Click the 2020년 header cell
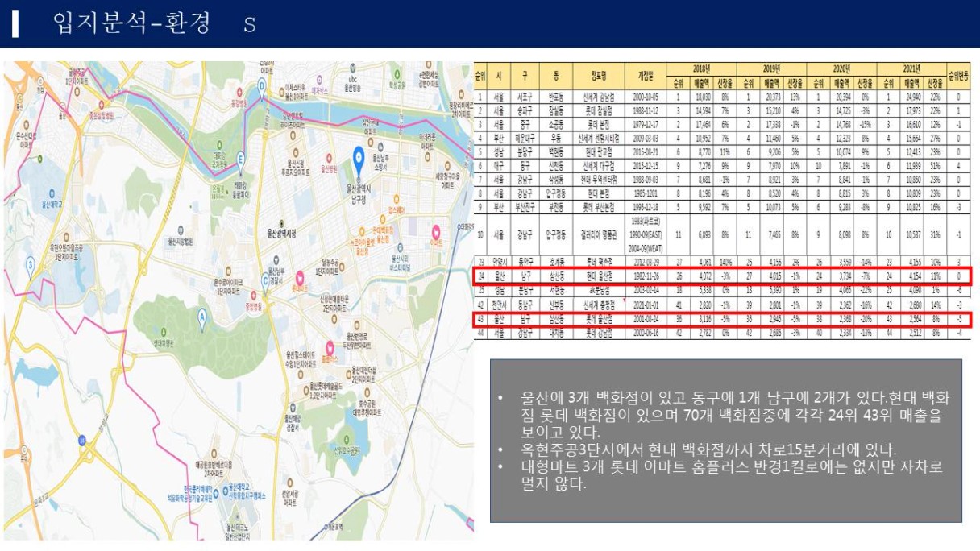Viewport: 980px width, 551px height. click(842, 68)
